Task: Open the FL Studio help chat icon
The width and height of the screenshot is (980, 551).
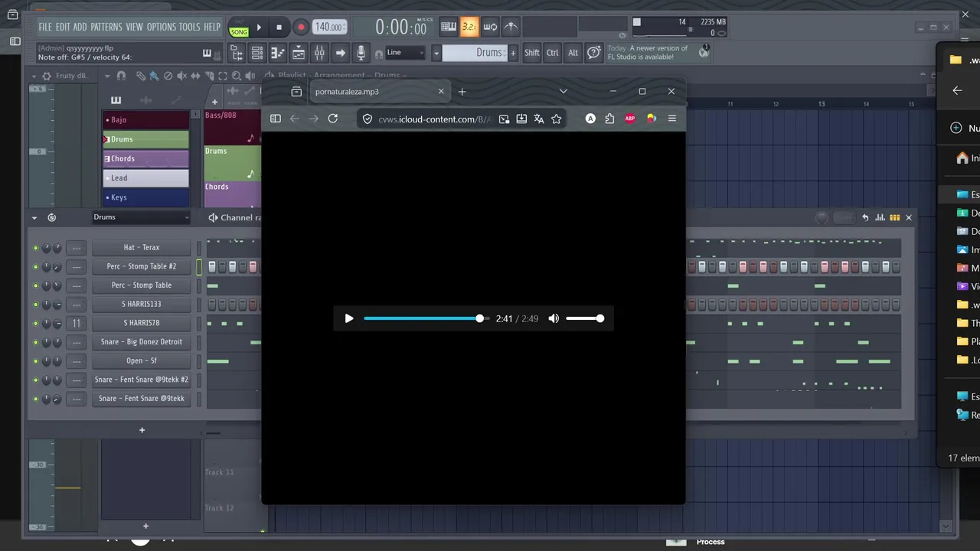Action: pos(594,53)
